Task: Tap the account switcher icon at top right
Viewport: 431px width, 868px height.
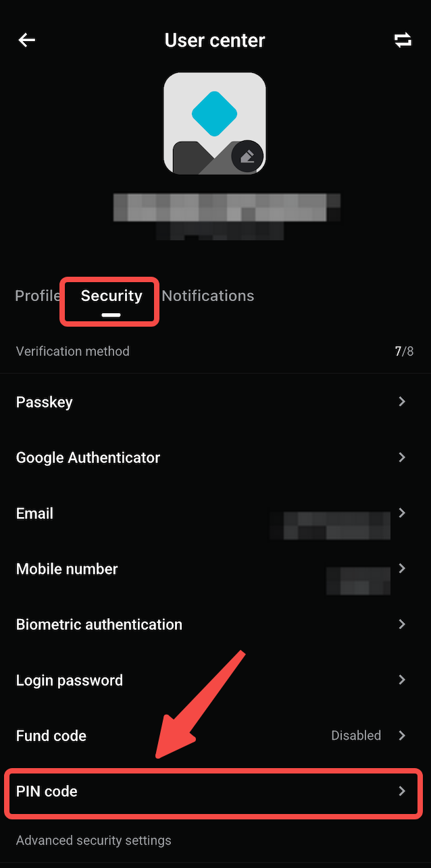Action: [403, 40]
